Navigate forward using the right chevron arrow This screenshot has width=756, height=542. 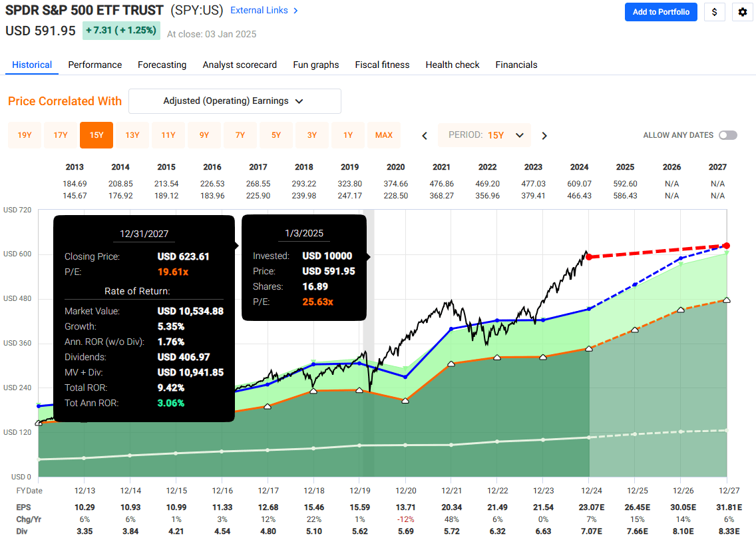pyautogui.click(x=544, y=135)
